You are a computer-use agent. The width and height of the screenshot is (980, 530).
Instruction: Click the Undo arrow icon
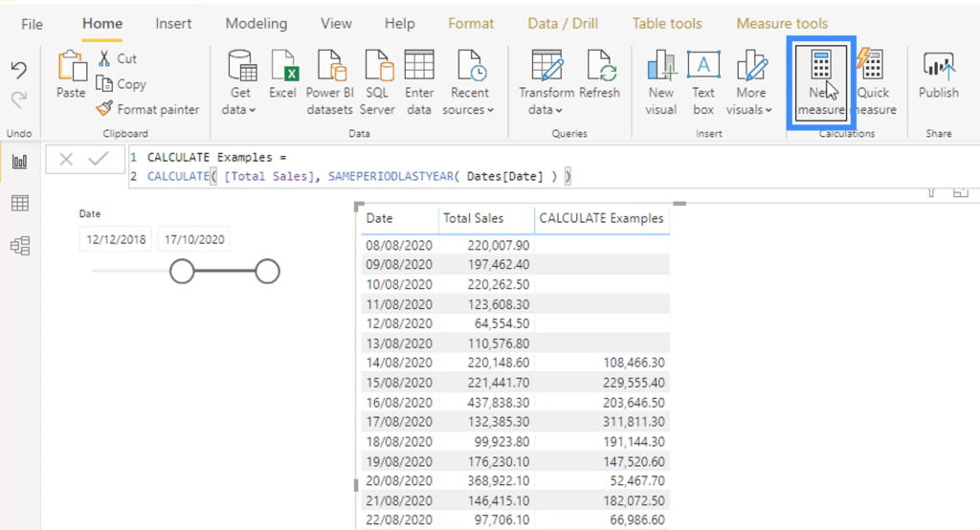pos(19,70)
